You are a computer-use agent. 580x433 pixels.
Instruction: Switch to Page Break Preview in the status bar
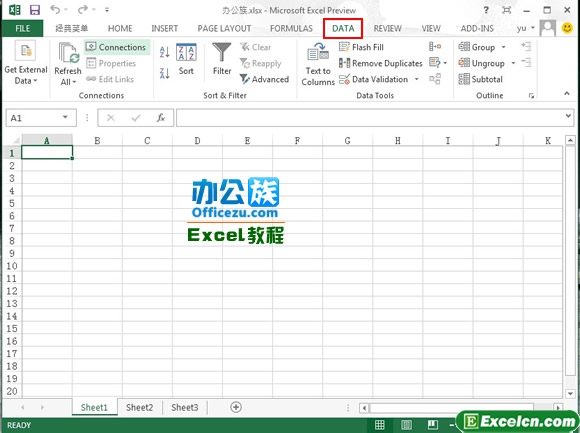tap(433, 425)
